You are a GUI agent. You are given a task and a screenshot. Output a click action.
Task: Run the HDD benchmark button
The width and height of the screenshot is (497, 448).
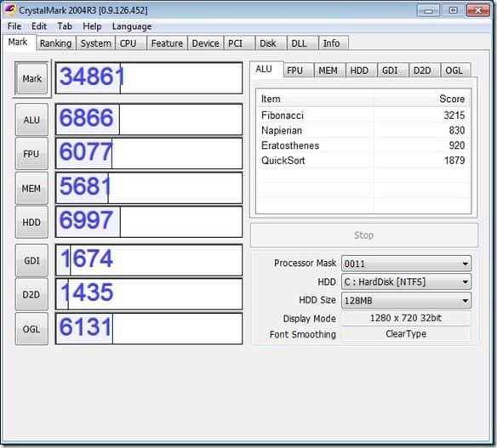pos(31,222)
